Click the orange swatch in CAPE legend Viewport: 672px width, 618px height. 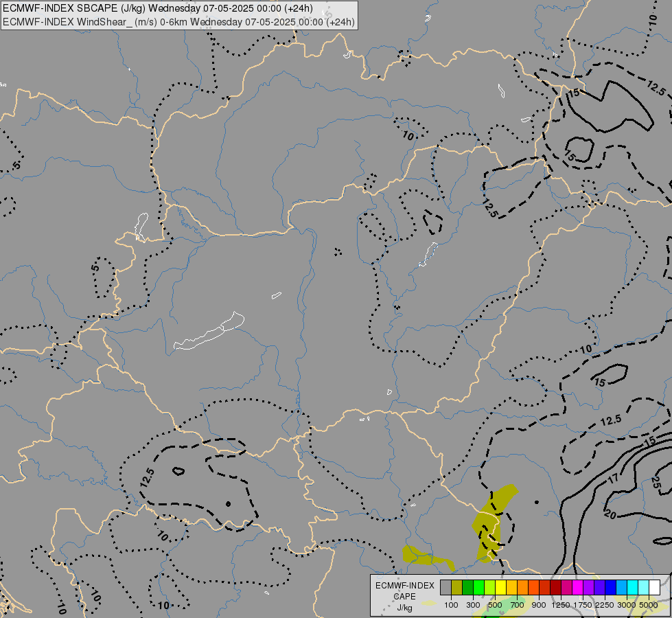(523, 587)
